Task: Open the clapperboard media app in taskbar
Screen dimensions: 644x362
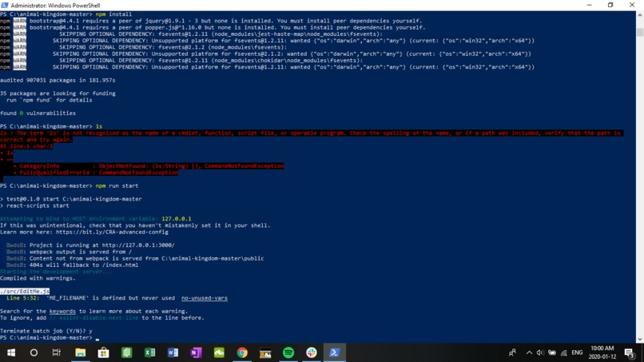Action: coord(265,352)
